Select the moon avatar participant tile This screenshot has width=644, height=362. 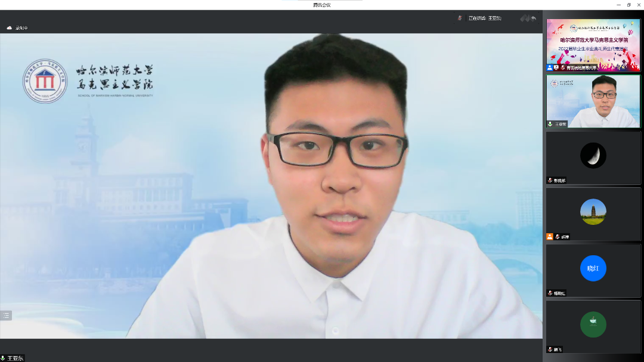click(x=593, y=157)
